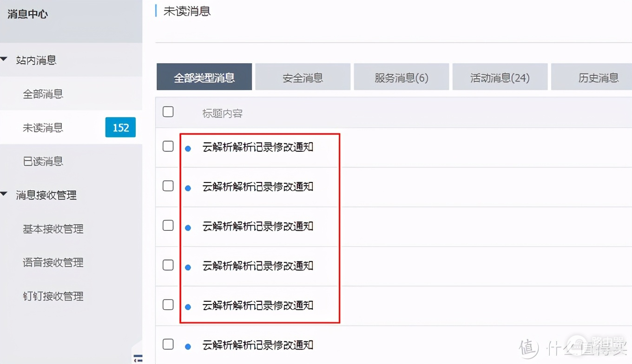Click the 152 unread count badge
Image resolution: width=632 pixels, height=364 pixels.
tap(120, 127)
